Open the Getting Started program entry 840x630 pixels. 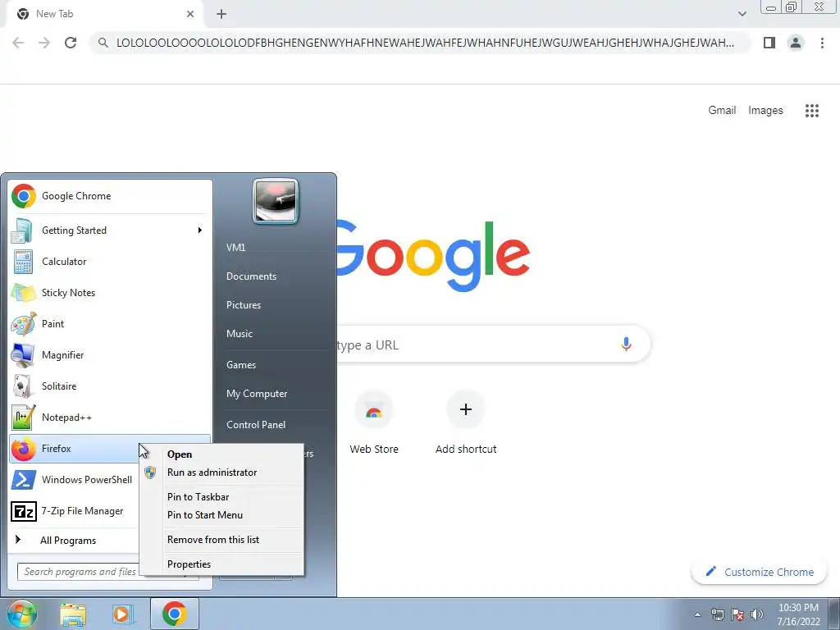click(x=109, y=231)
